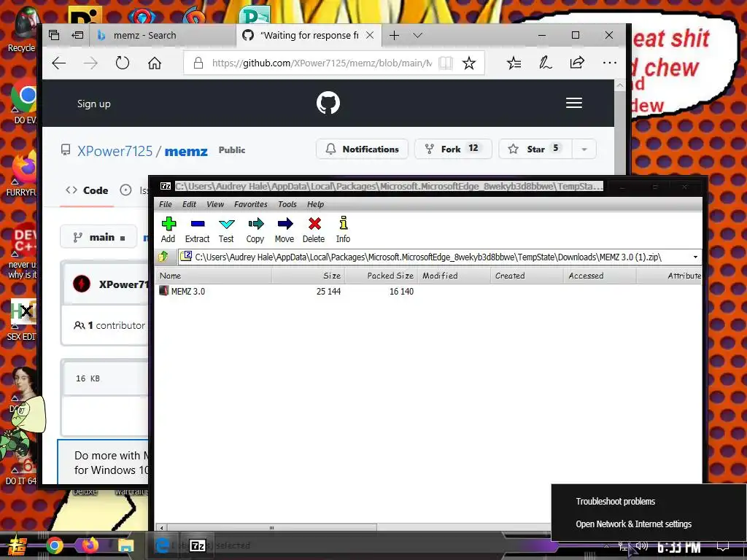
Task: Open Network & Internet settings
Action: pyautogui.click(x=634, y=524)
